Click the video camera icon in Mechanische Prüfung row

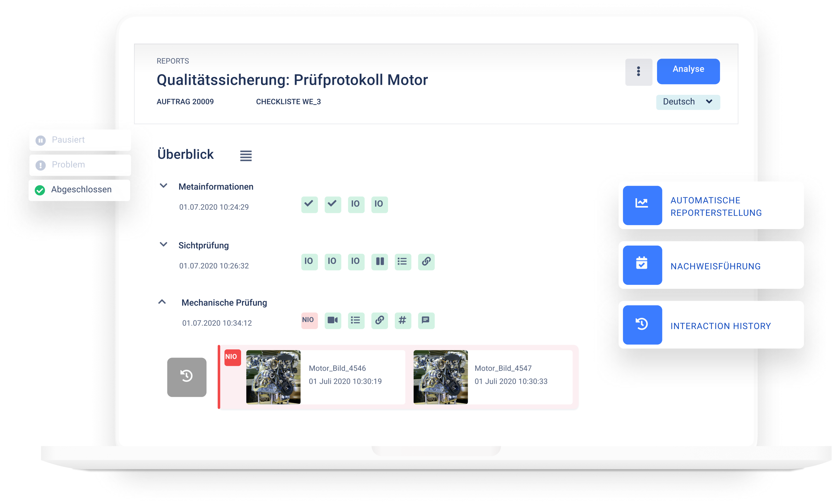tap(331, 320)
